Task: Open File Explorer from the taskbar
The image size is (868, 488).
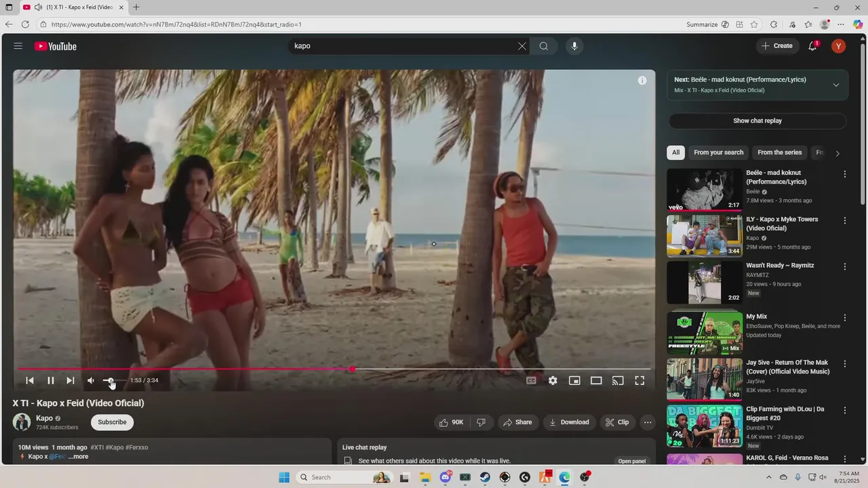Action: point(425,477)
